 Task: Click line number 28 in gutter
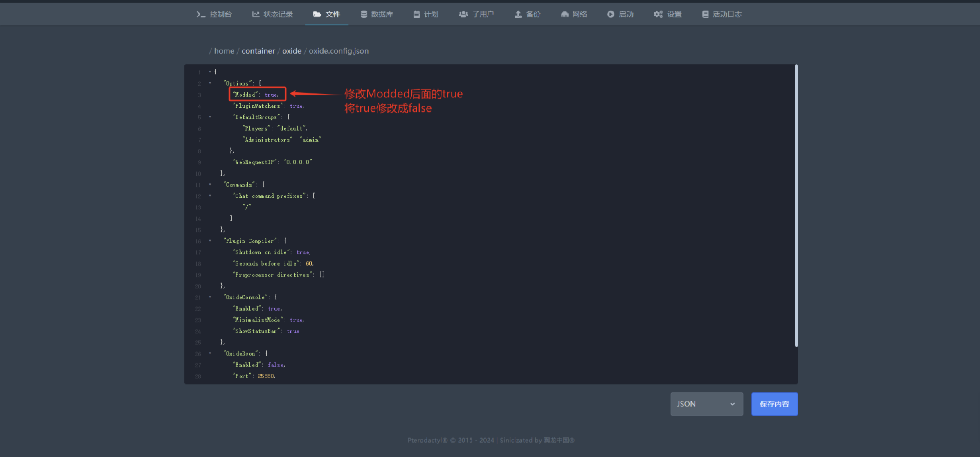click(x=198, y=376)
